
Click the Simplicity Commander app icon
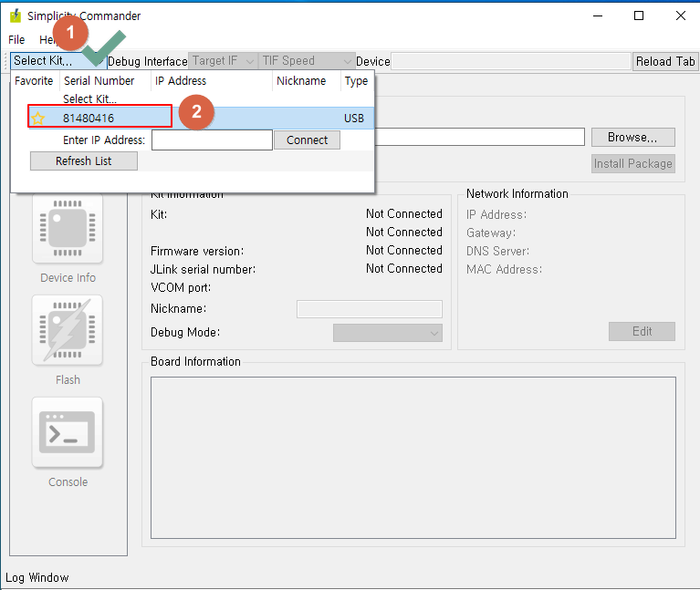pos(16,16)
